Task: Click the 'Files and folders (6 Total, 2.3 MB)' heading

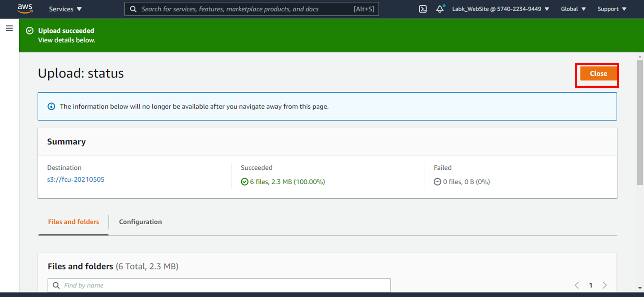Action: point(113,266)
